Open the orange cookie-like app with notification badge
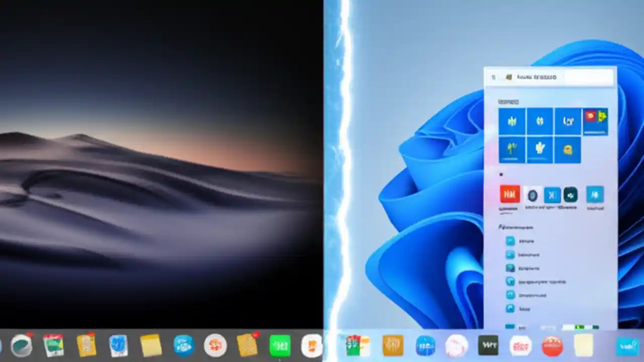 click(x=247, y=344)
